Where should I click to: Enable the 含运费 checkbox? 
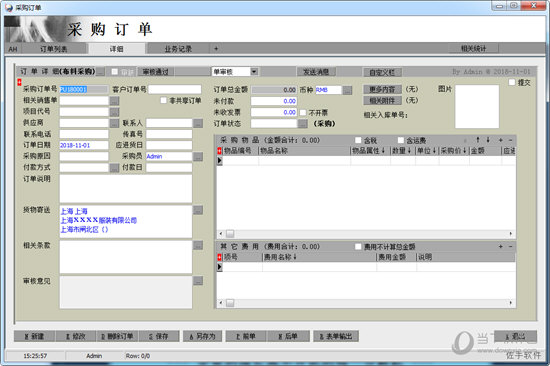point(401,140)
